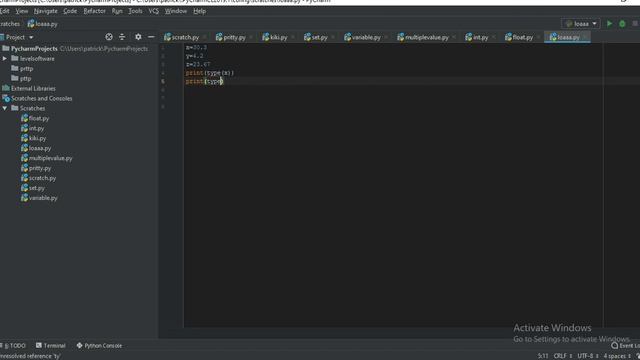Open the VCS menu
Viewport: 640px width, 360px height.
point(153,11)
